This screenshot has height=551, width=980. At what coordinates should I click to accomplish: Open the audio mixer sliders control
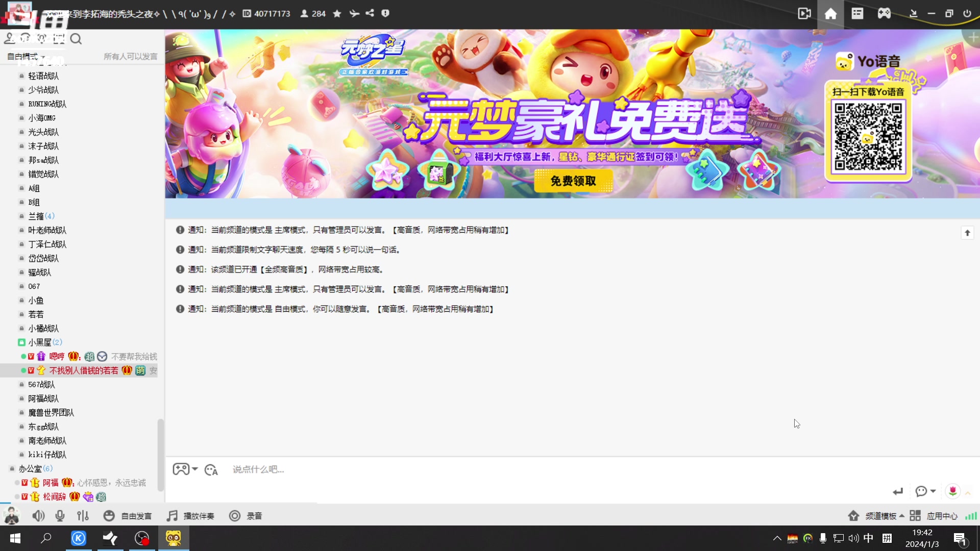point(83,516)
